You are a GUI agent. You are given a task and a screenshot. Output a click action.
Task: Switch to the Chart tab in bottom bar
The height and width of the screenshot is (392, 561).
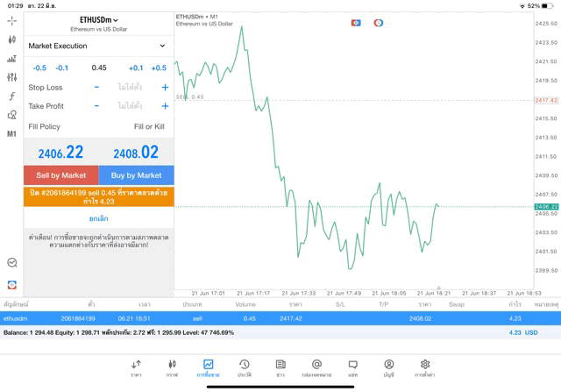[x=173, y=367]
